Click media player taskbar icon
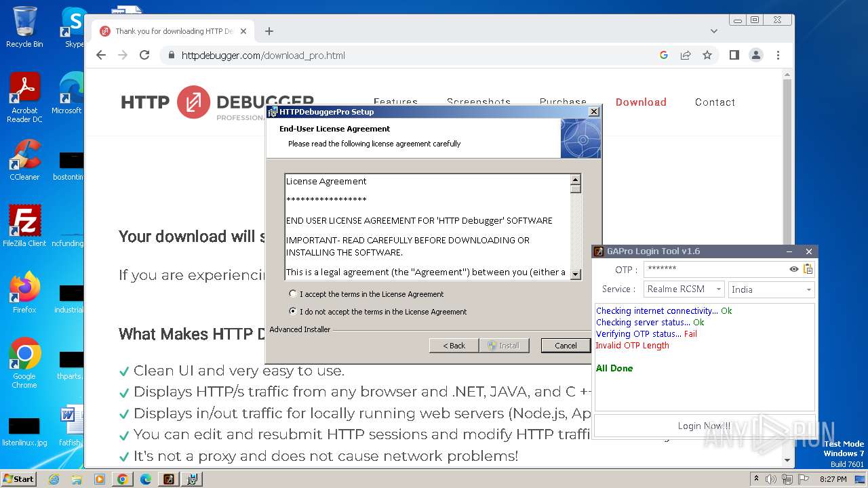Viewport: 868px width, 488px height. coord(100,479)
